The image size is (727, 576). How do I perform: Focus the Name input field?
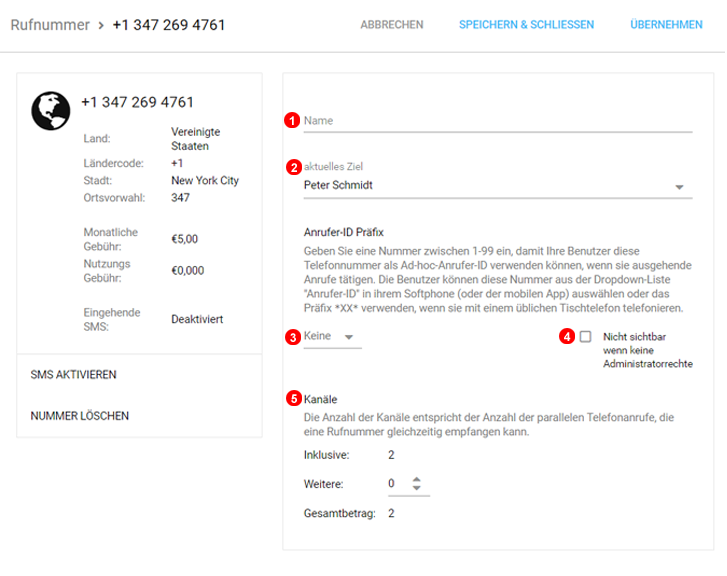(x=497, y=121)
